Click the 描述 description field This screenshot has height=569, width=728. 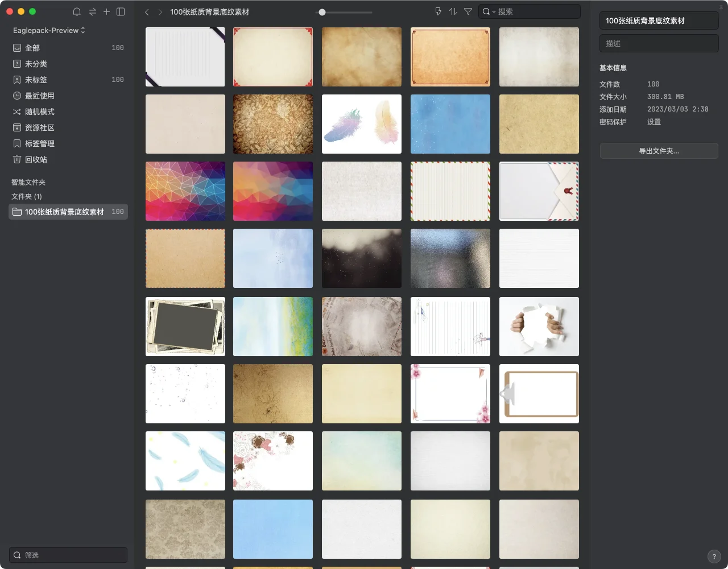pyautogui.click(x=659, y=43)
